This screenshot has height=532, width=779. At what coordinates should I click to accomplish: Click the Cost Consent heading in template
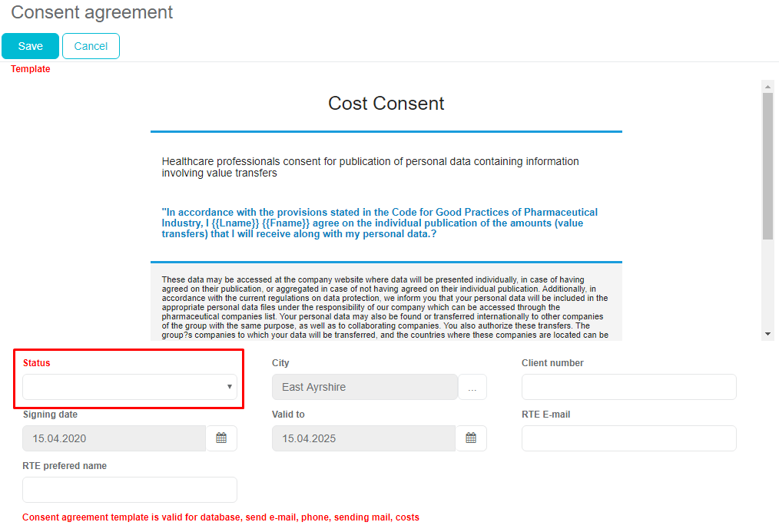[x=386, y=104]
